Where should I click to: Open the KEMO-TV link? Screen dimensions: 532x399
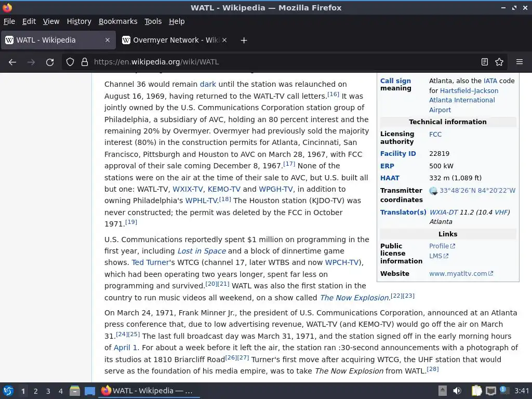pyautogui.click(x=224, y=189)
